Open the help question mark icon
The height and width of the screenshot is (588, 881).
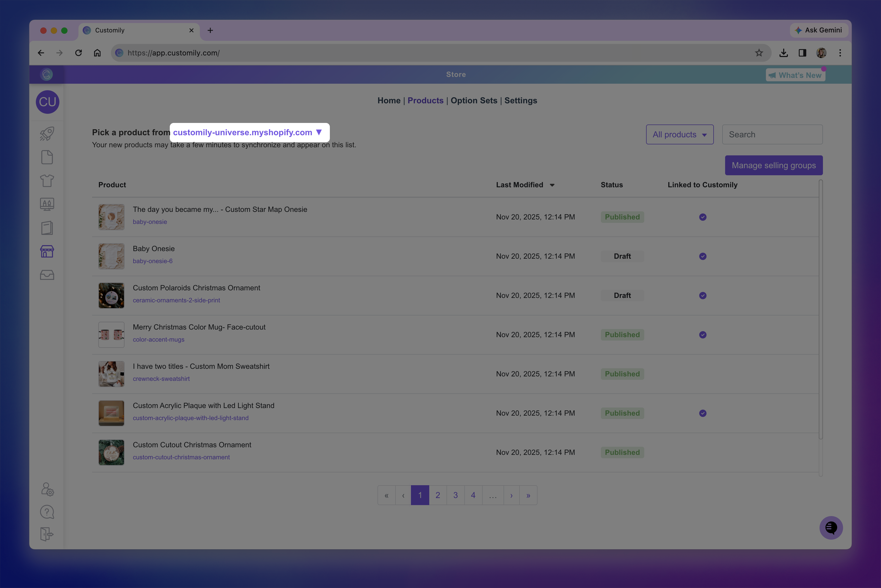[x=47, y=512]
